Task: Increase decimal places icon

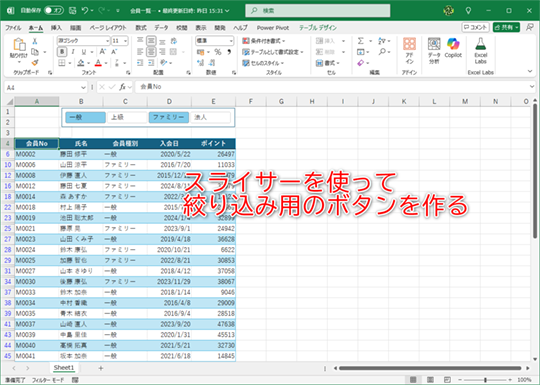Action: pos(200,63)
